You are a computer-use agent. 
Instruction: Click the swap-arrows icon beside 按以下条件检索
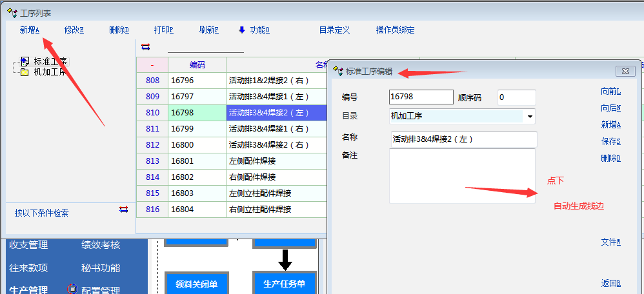[124, 209]
